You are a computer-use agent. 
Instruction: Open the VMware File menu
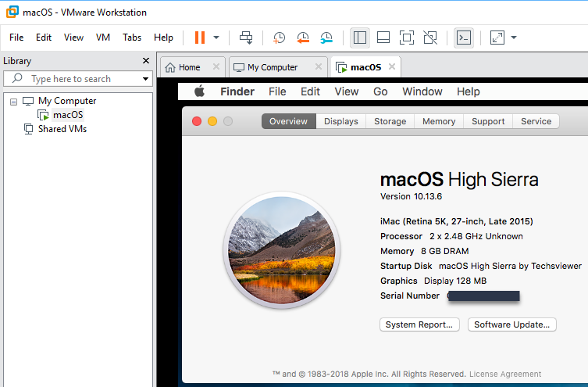click(x=16, y=38)
